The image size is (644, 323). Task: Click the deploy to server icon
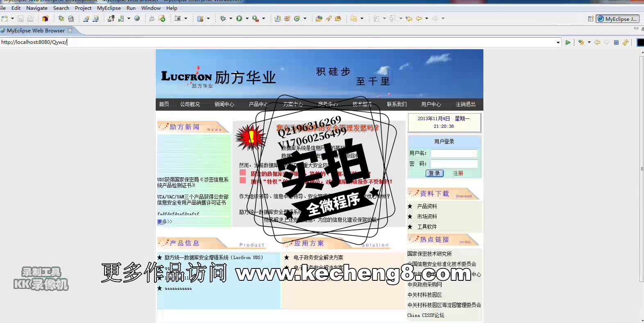(x=111, y=18)
